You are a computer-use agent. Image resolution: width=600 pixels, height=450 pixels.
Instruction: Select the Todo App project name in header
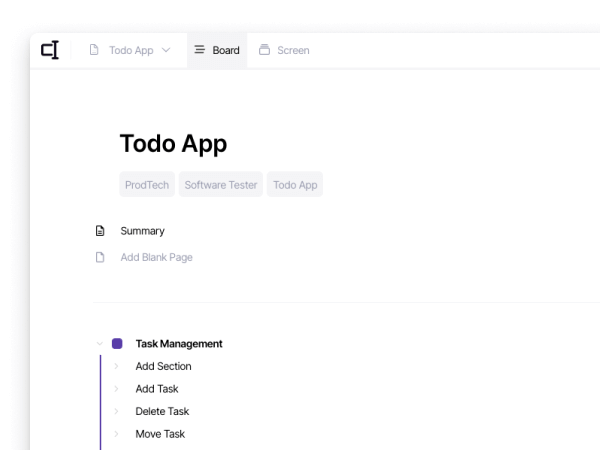click(131, 50)
